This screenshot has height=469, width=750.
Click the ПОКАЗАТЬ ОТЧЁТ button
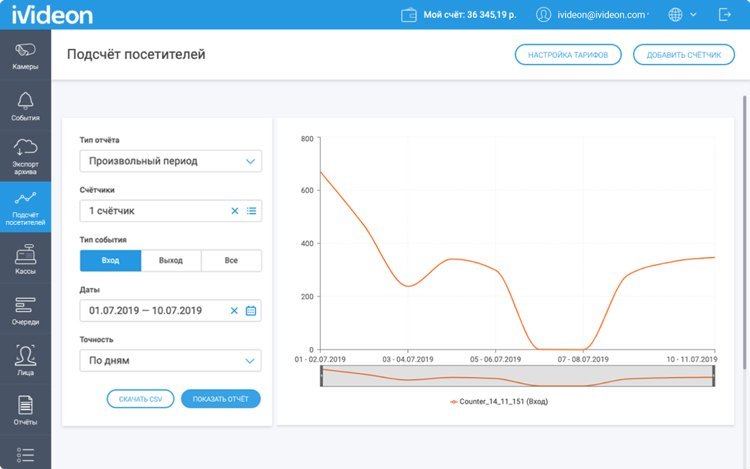[x=220, y=399]
